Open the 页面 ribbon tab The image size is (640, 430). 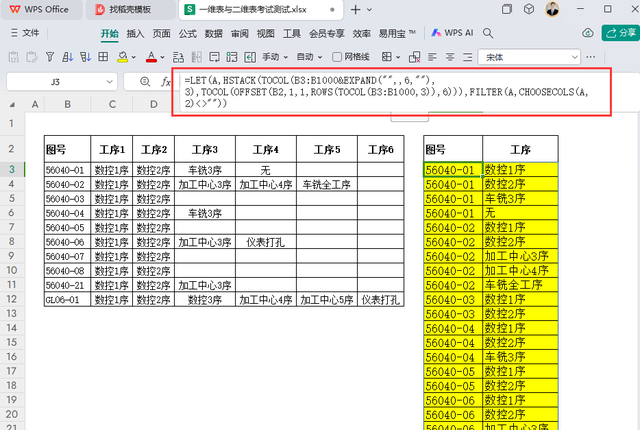pyautogui.click(x=161, y=33)
